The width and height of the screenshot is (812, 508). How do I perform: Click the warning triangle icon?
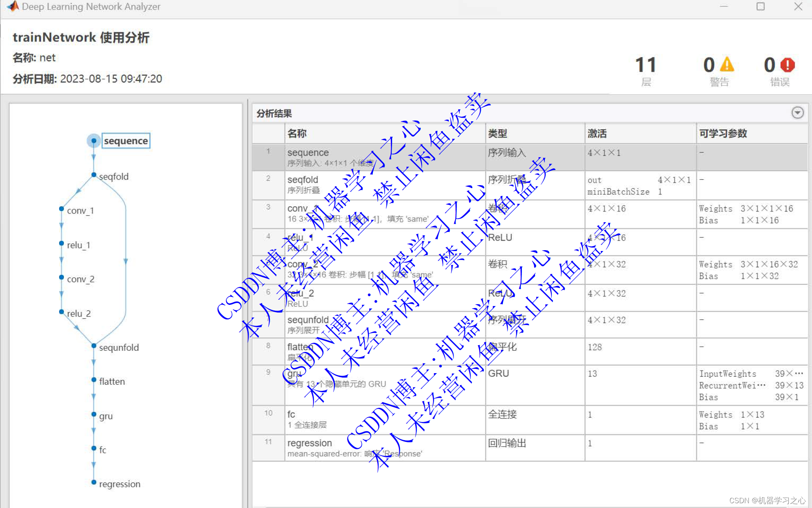[727, 65]
